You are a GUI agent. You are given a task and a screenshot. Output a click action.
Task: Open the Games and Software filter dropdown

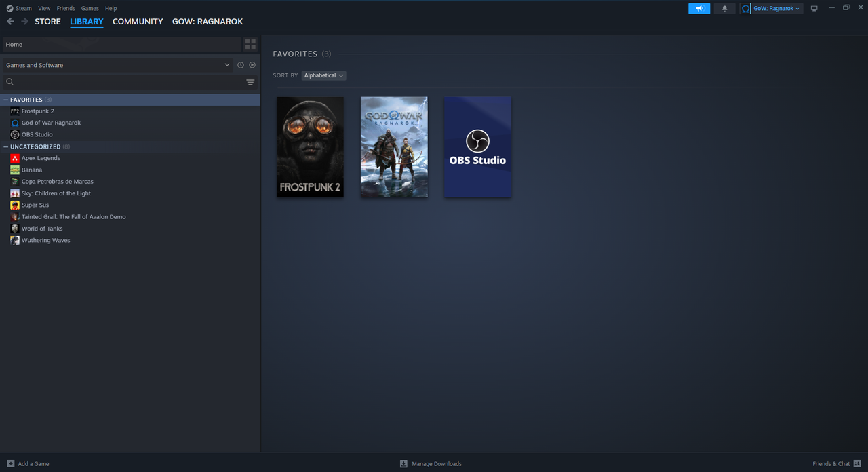coord(118,65)
